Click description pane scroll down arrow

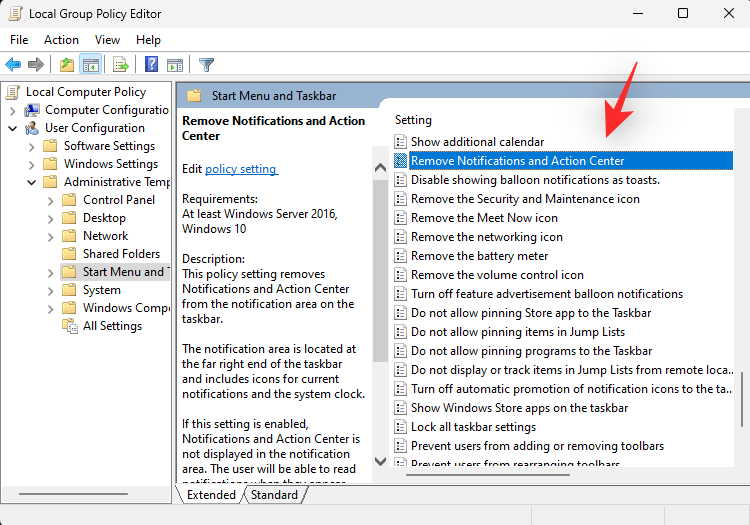tap(380, 461)
